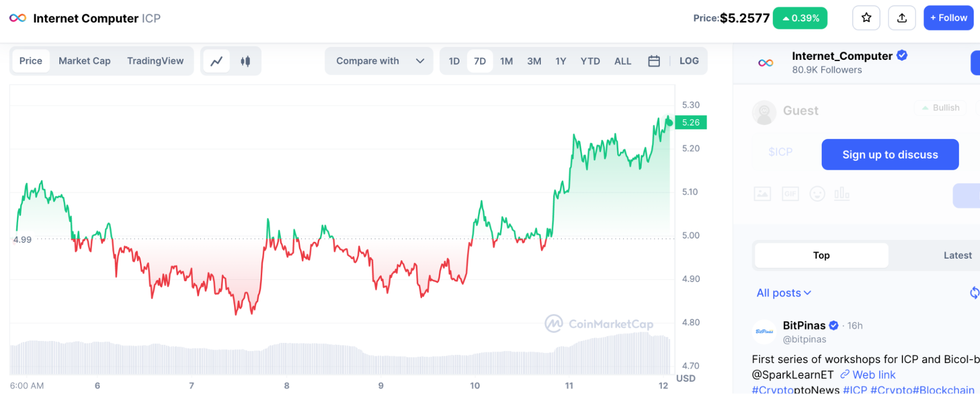The width and height of the screenshot is (980, 394).
Task: Insert a GIF via GIF icon
Action: [790, 194]
